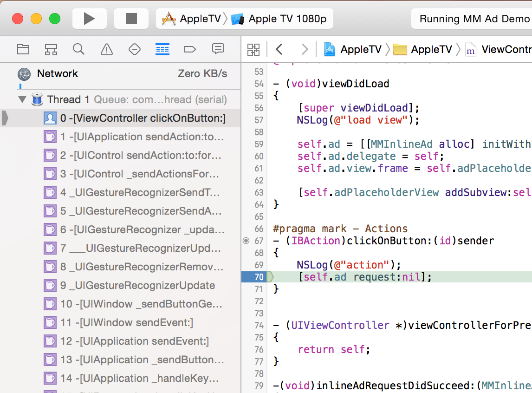Click the related items icon in jump bar

point(253,49)
